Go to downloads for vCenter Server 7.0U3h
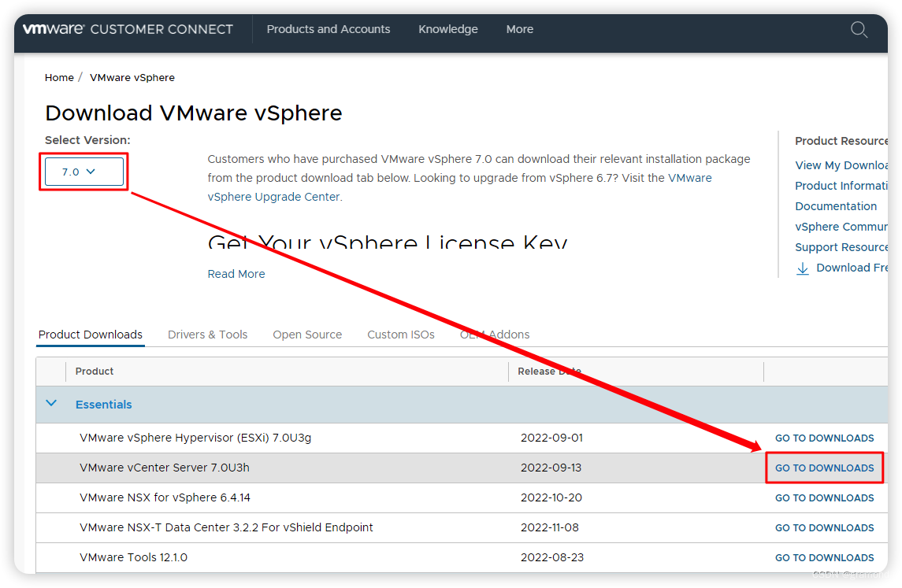Viewport: 902px width, 588px height. tap(824, 468)
